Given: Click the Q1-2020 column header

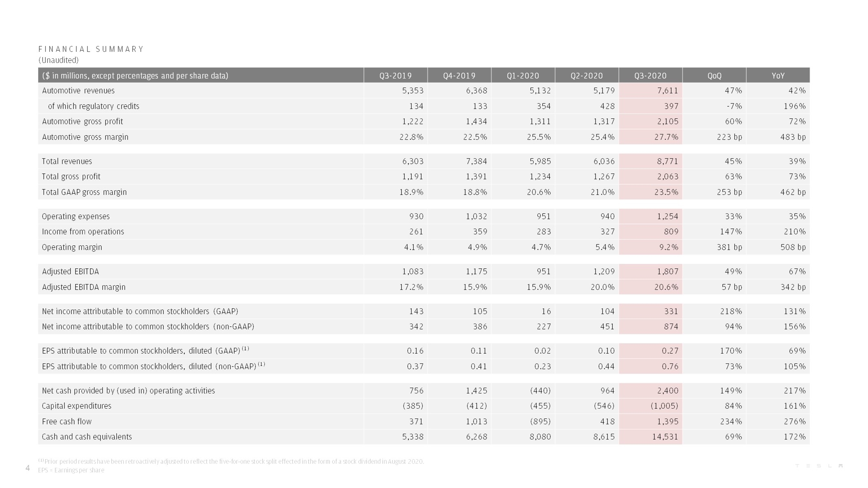Looking at the screenshot, I should pos(523,76).
